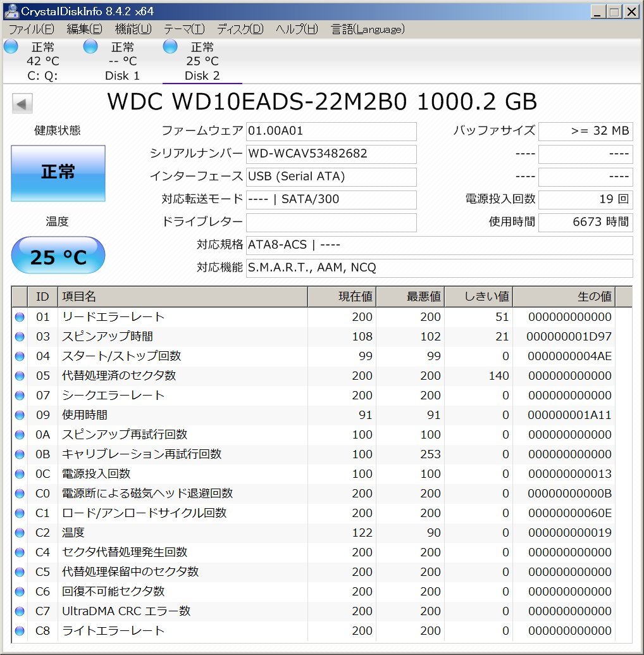The height and width of the screenshot is (655, 644).
Task: Click status dot for ID C1 row
Action: click(x=20, y=513)
